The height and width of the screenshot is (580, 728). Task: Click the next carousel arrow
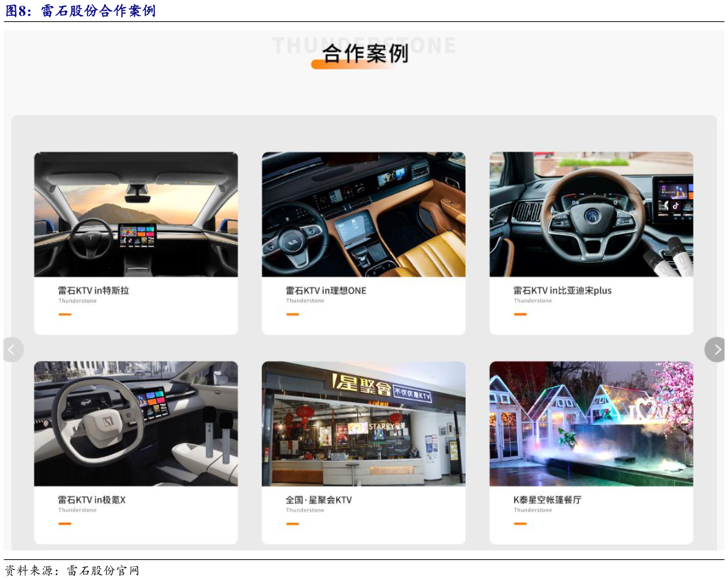[715, 349]
